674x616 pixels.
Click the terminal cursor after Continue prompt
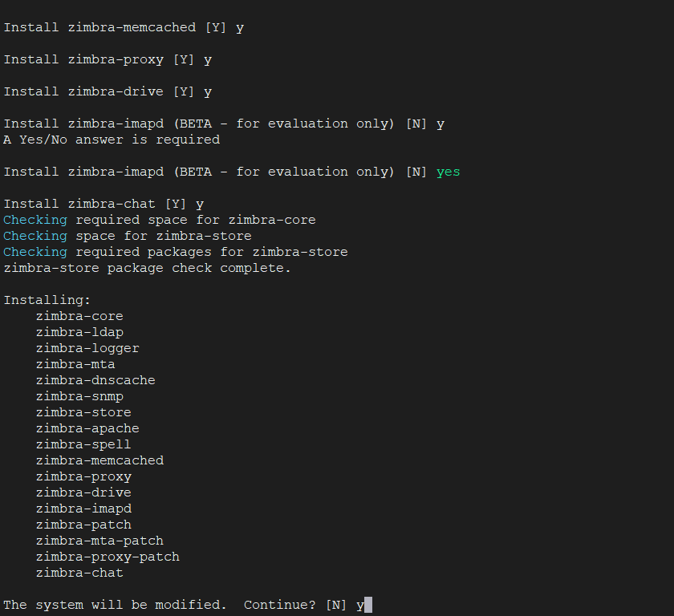click(x=368, y=605)
